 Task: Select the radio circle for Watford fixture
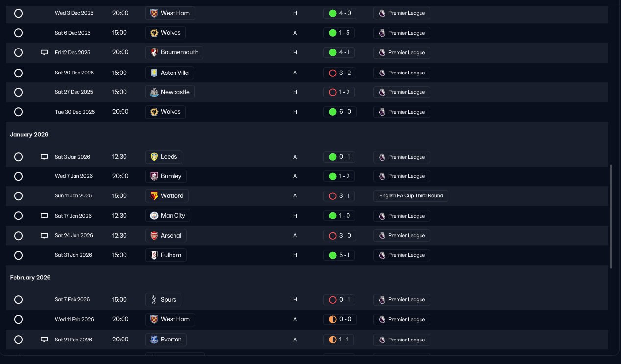(x=18, y=196)
